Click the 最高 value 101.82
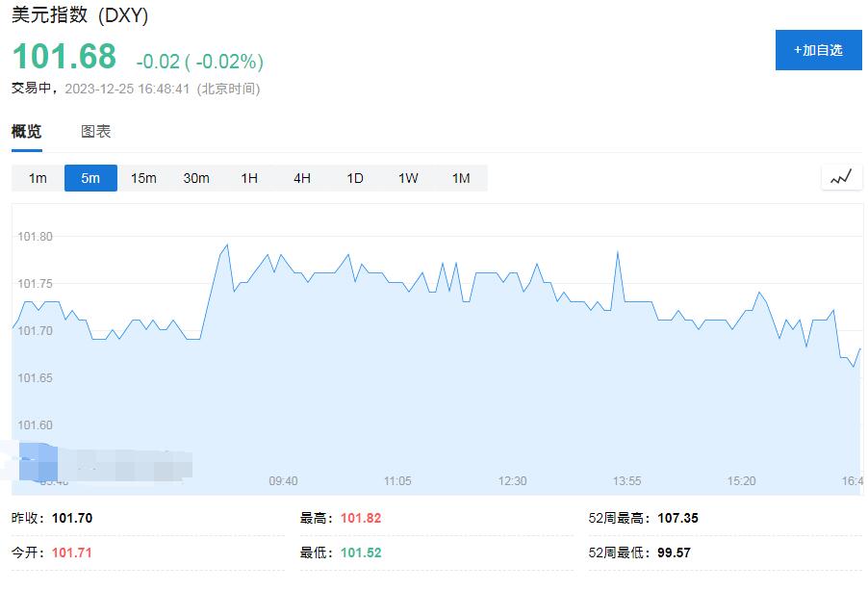Viewport: 868px width, 591px height. pos(361,518)
